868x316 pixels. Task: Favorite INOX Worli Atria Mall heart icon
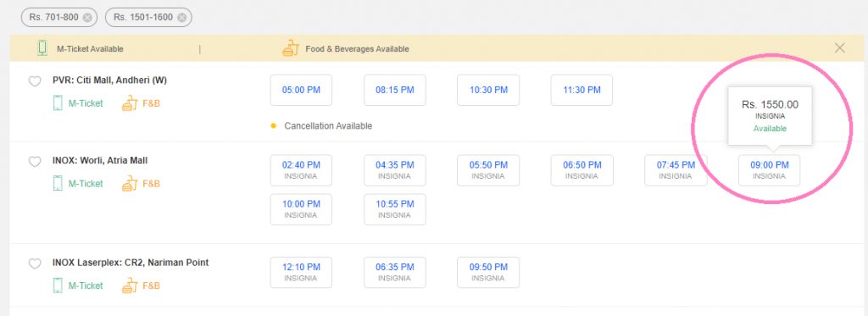pos(35,162)
